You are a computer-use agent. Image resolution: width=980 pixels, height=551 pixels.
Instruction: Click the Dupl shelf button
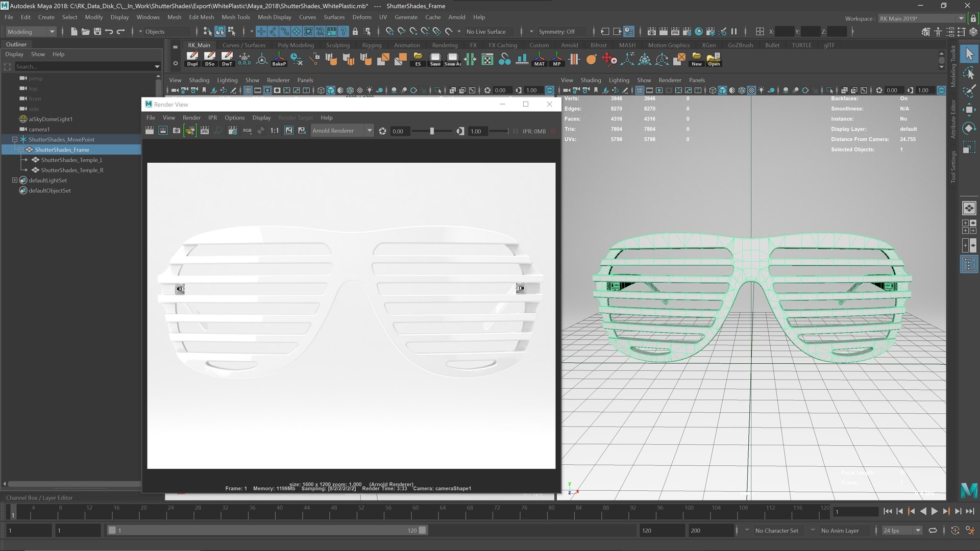pos(192,59)
